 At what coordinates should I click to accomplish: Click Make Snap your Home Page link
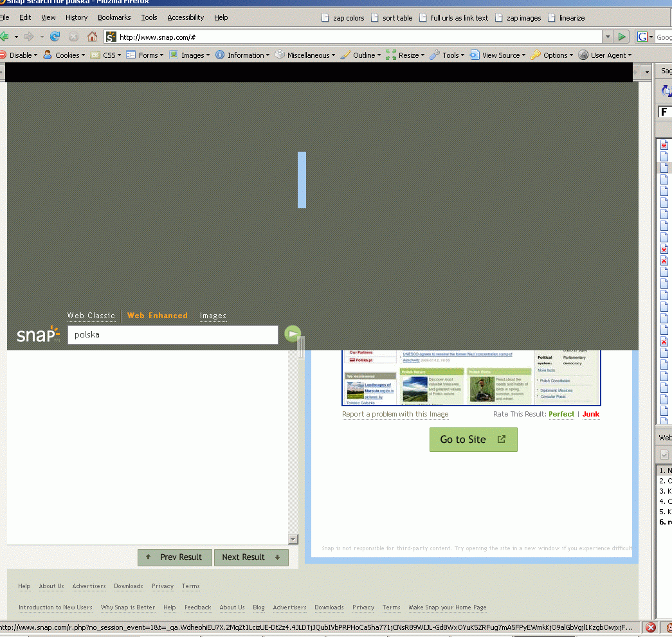coord(448,607)
